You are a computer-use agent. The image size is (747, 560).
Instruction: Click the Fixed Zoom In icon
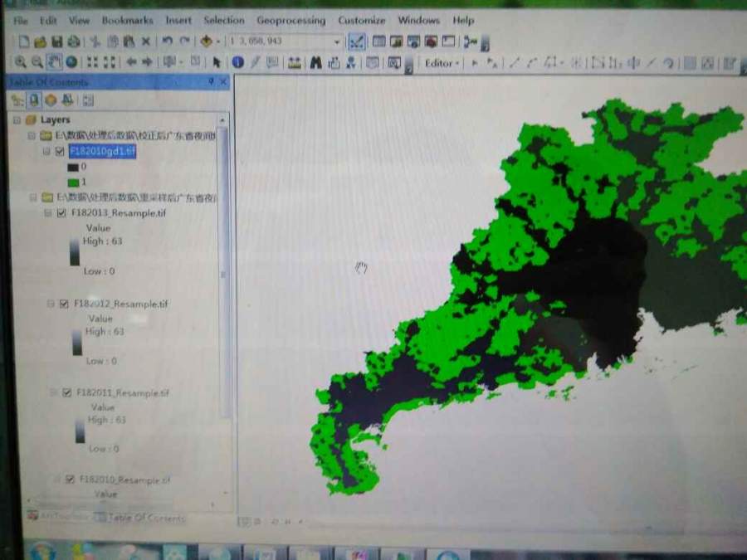(92, 62)
